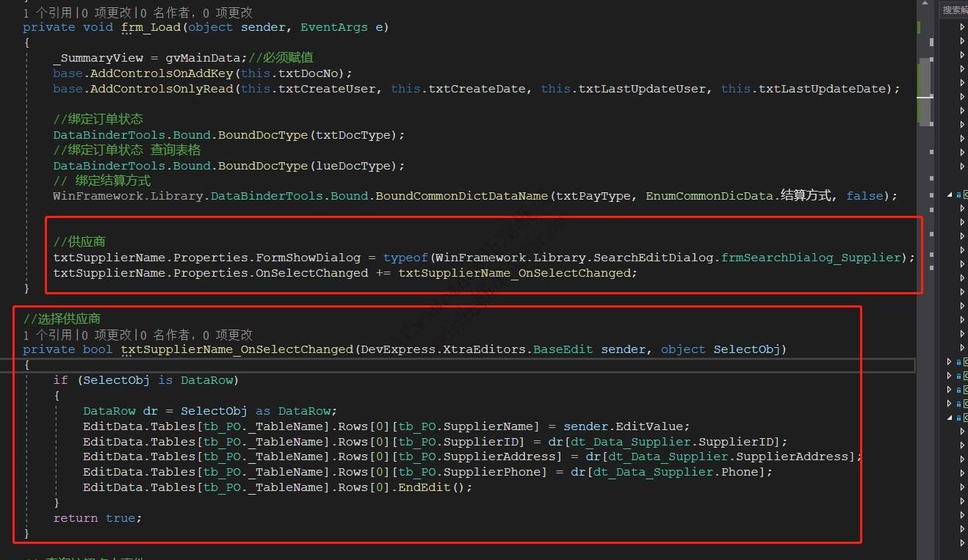The height and width of the screenshot is (560, 968).
Task: Collapse the expanded tree node with downward arrow
Action: 948,194
